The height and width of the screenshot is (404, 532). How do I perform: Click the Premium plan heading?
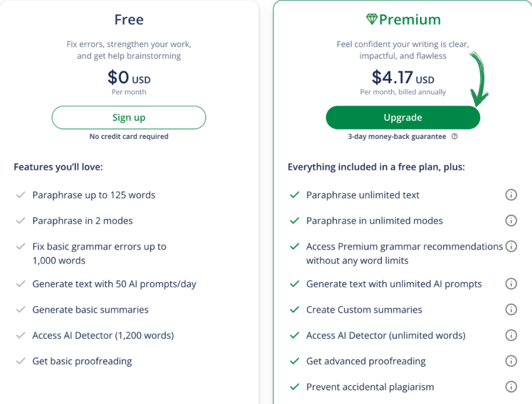click(403, 19)
